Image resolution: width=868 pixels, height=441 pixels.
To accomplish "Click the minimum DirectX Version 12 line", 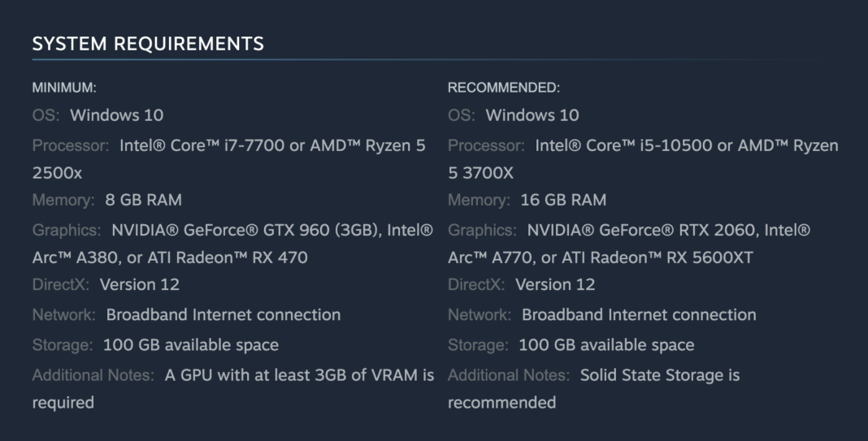I will point(139,285).
